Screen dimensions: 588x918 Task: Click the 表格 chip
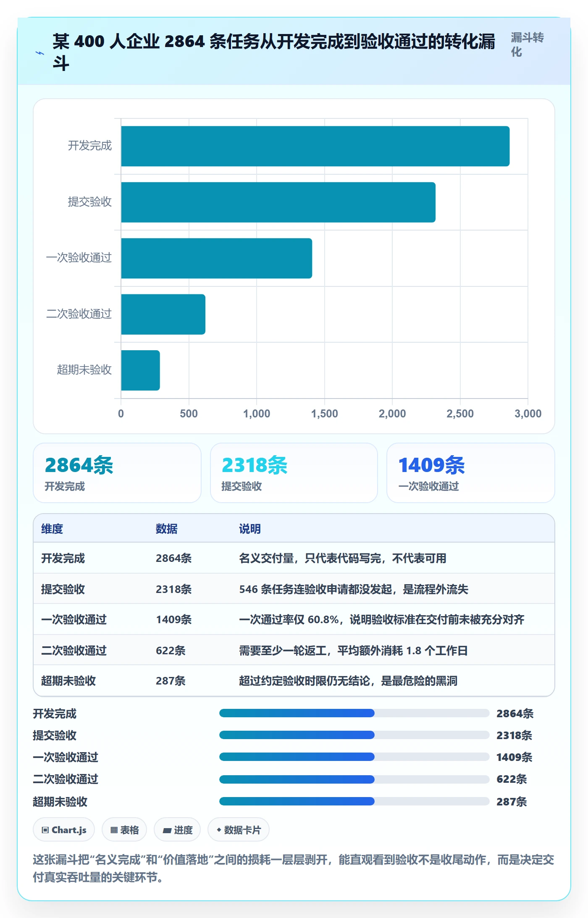(124, 830)
